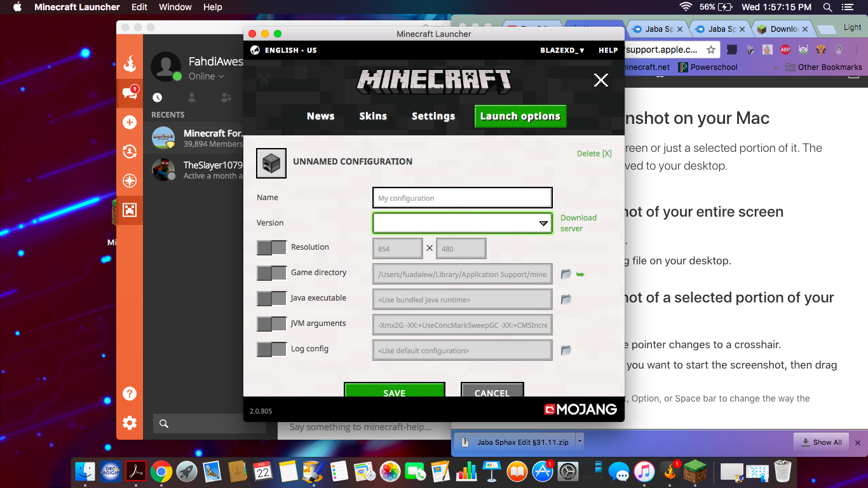The image size is (868, 488).
Task: Expand the BLAZEXD_ account dropdown
Action: (x=562, y=50)
